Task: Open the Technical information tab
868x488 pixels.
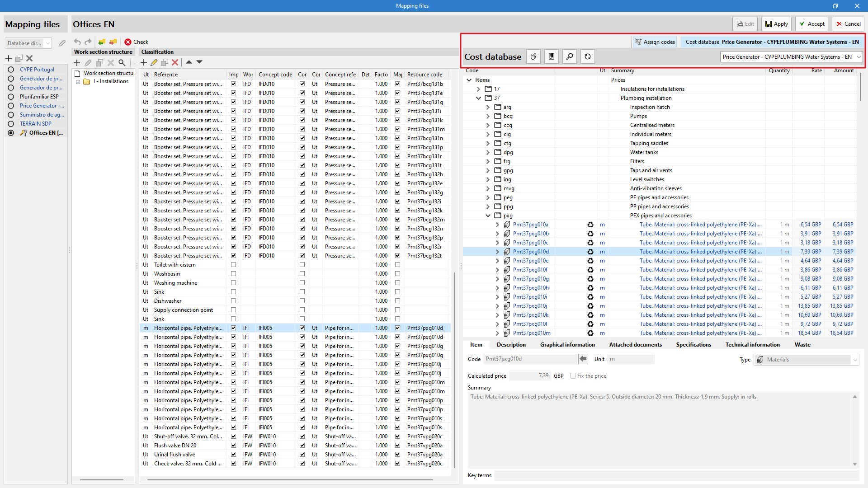Action: [x=752, y=345]
